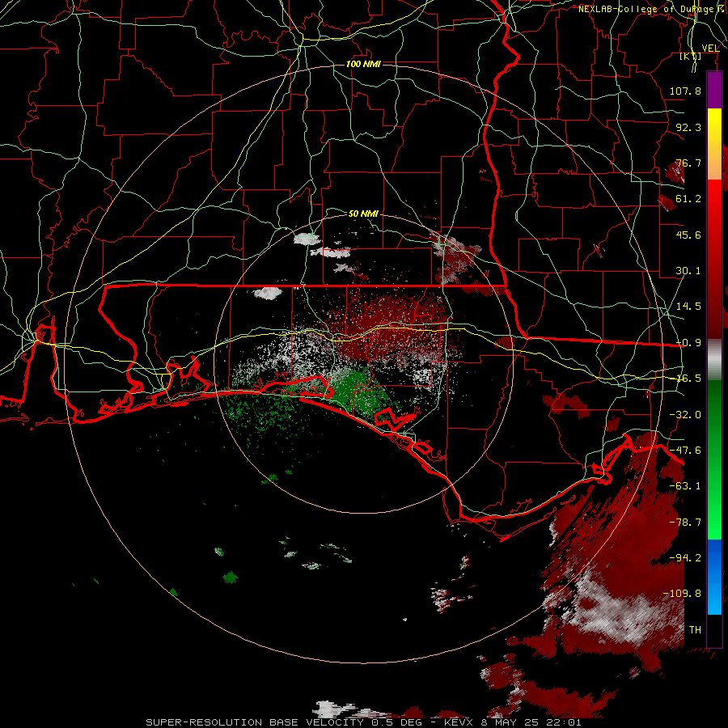Click the 92.3 legend value
This screenshot has width=728, height=728.
tap(688, 127)
